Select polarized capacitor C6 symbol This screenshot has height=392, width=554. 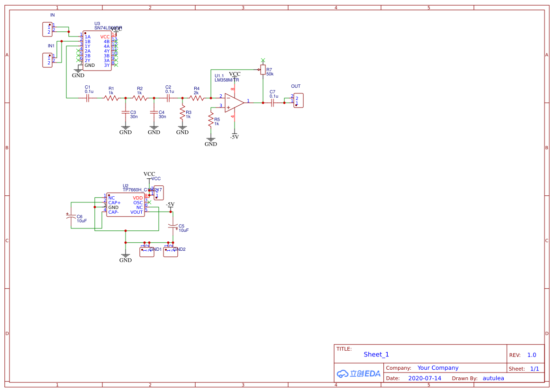71,216
